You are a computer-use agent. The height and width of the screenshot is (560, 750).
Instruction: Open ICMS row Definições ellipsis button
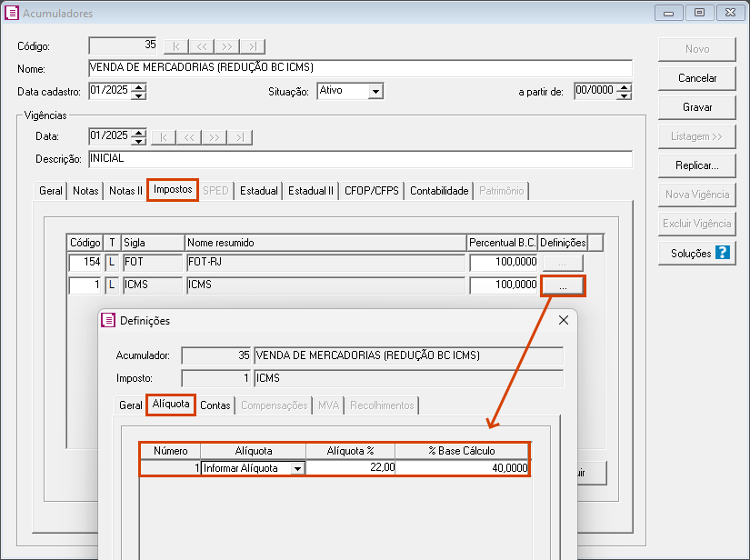[x=563, y=285]
